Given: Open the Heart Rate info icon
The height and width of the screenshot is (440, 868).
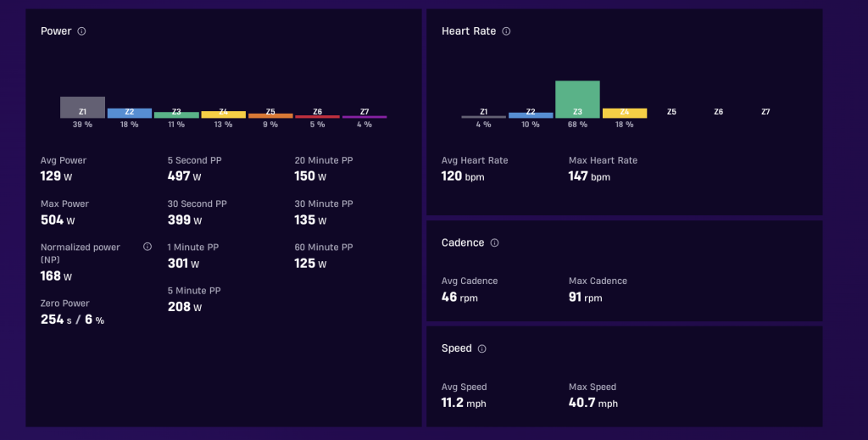Looking at the screenshot, I should (x=506, y=31).
